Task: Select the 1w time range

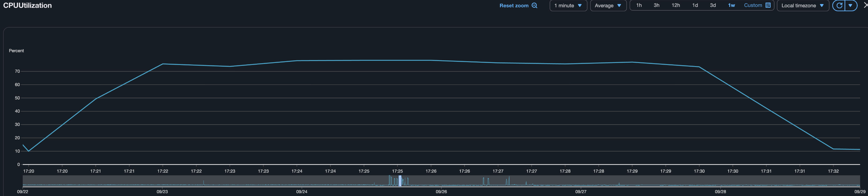Action: (x=731, y=5)
